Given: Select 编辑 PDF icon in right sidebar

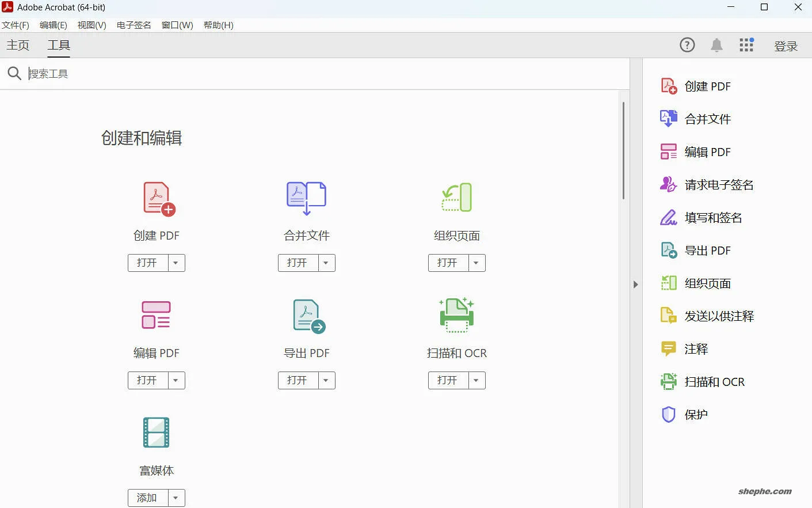Looking at the screenshot, I should click(x=669, y=151).
